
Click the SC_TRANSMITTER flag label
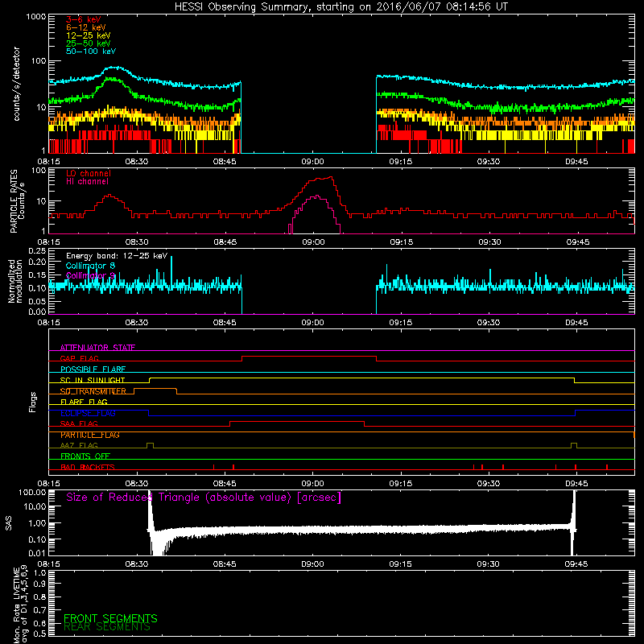point(93,391)
